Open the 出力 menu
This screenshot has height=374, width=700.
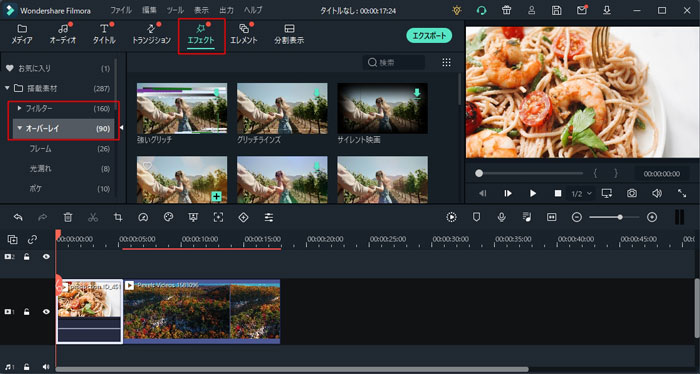(226, 10)
